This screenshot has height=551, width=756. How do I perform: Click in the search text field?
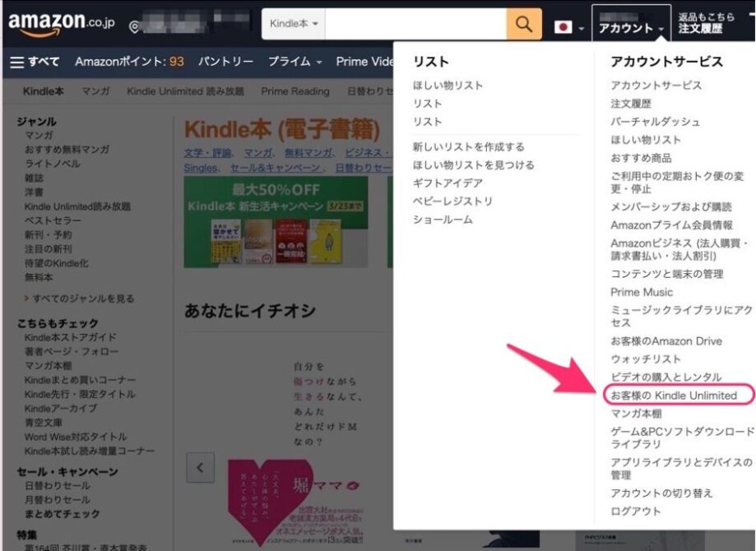click(415, 24)
